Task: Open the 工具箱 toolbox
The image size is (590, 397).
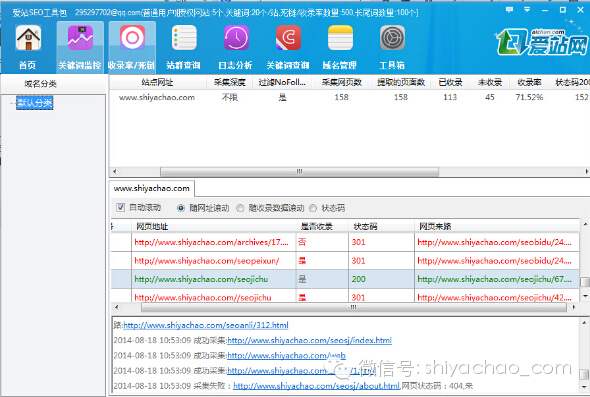Action: [x=392, y=47]
